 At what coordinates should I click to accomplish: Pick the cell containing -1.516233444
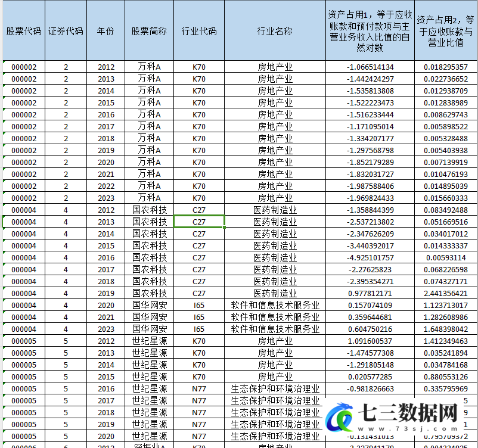(370, 114)
